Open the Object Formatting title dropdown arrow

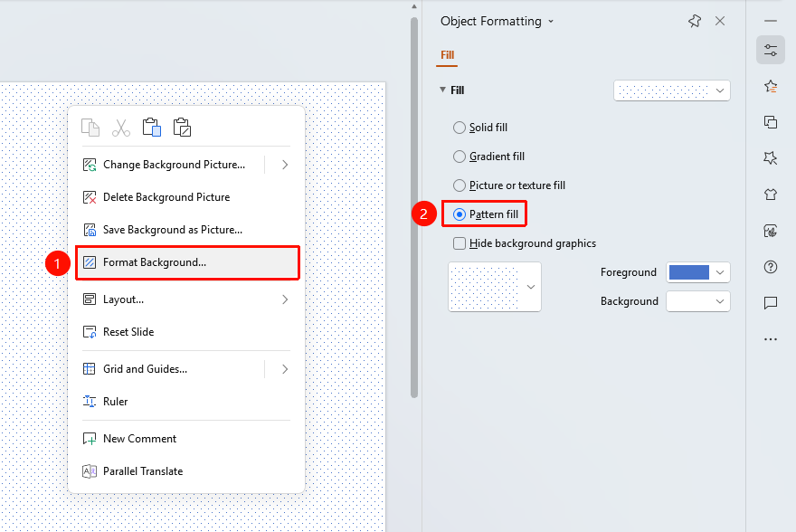coord(551,22)
